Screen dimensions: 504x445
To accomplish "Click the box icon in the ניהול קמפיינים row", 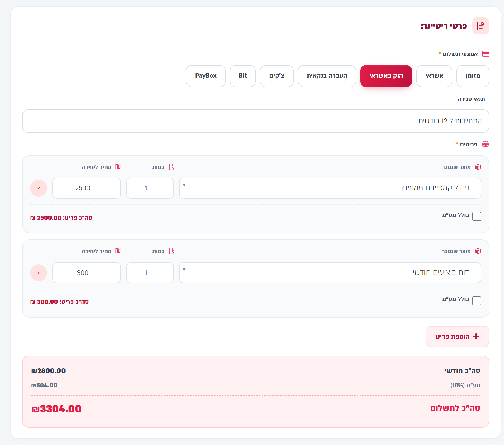I will click(x=478, y=167).
